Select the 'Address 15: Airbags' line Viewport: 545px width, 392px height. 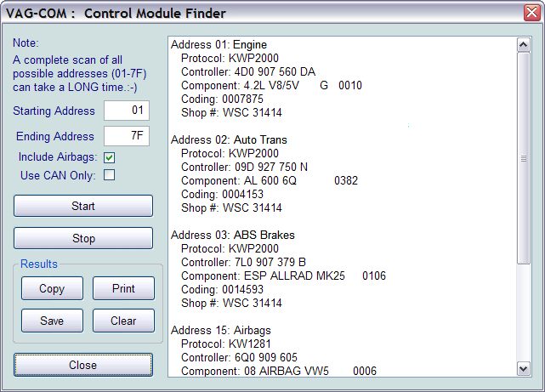pyautogui.click(x=221, y=331)
